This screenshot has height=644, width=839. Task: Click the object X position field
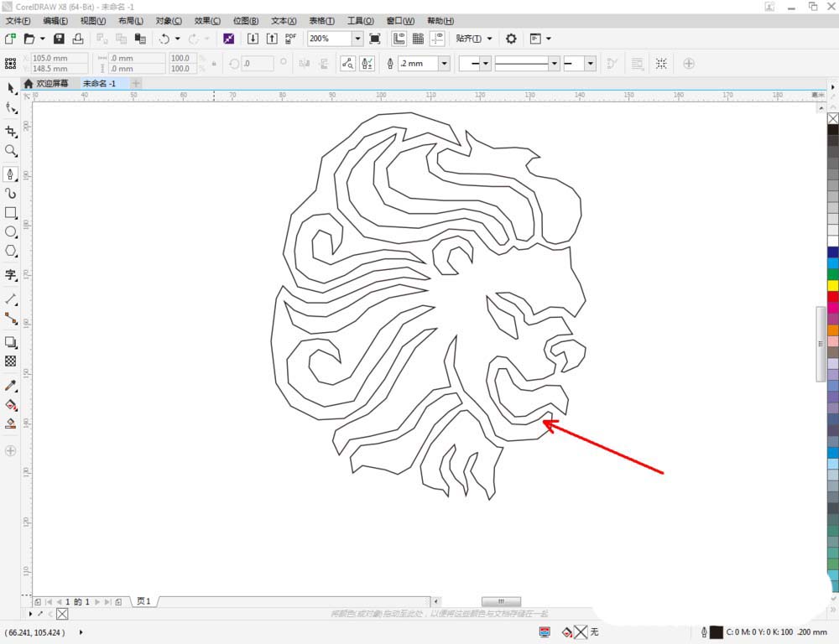pos(60,58)
